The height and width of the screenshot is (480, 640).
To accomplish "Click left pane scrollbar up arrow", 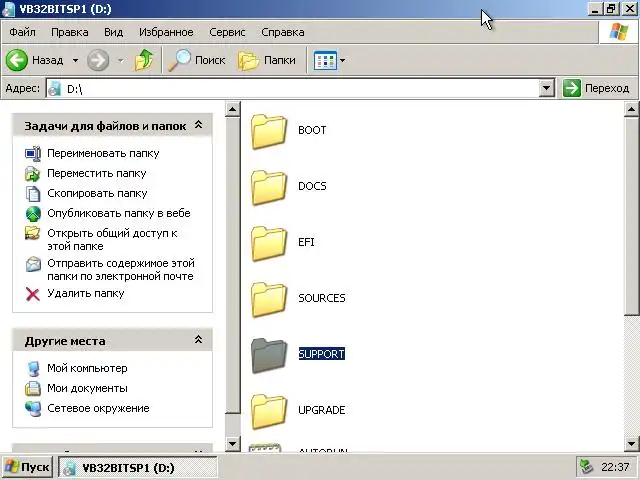I will [232, 109].
